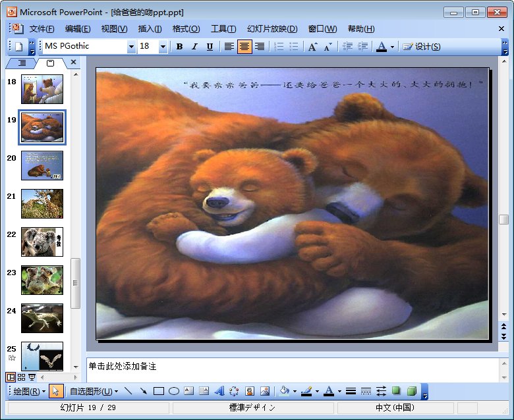Open the 绘图(R) drawing menu
Image resolution: width=514 pixels, height=420 pixels.
pos(29,392)
